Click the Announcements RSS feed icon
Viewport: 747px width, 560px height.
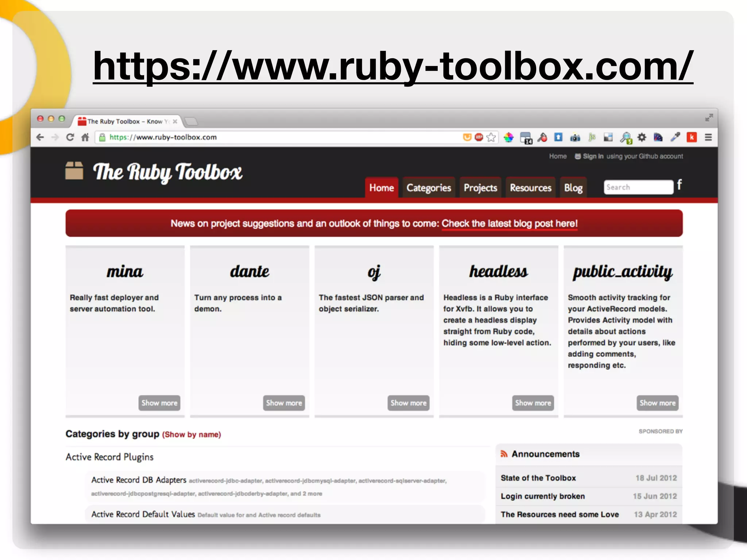(504, 454)
